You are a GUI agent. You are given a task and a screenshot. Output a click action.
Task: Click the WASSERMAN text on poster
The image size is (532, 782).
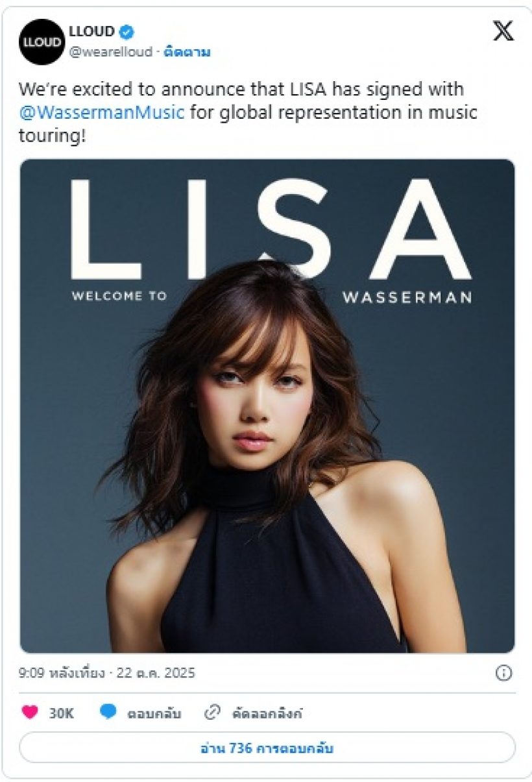pos(407,298)
